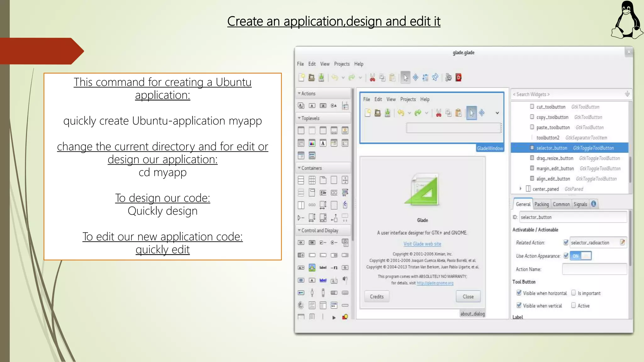Open the Visit Glade web site link
The width and height of the screenshot is (644, 362).
click(422, 244)
